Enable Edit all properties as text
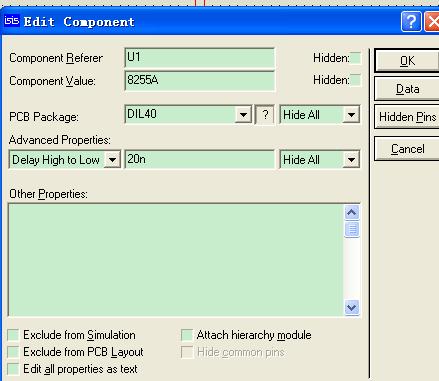 (x=13, y=369)
